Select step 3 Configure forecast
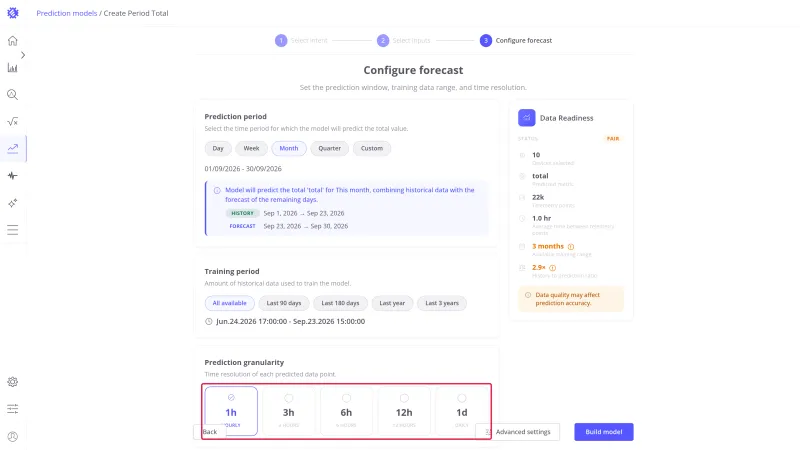This screenshot has width=800, height=450. pos(516,40)
